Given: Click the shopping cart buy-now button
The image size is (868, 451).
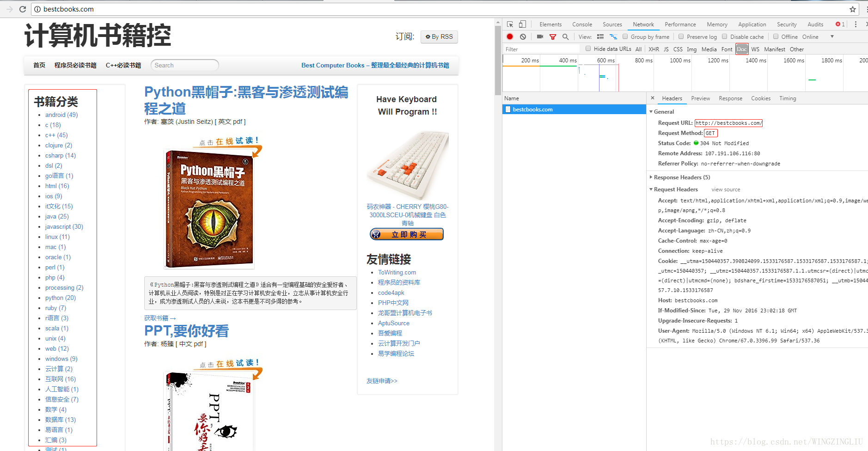Looking at the screenshot, I should [407, 234].
